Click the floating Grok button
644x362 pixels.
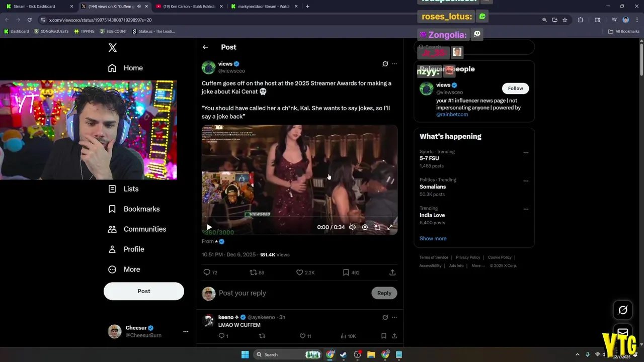pyautogui.click(x=623, y=310)
